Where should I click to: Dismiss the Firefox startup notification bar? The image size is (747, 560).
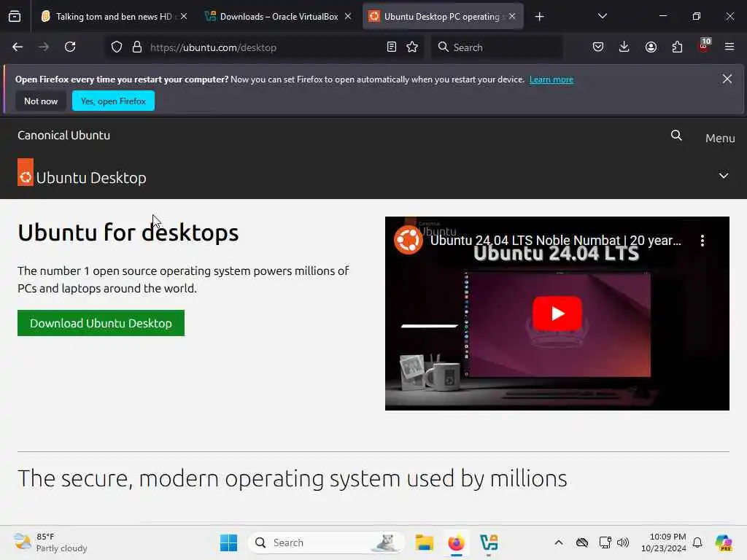pos(727,79)
